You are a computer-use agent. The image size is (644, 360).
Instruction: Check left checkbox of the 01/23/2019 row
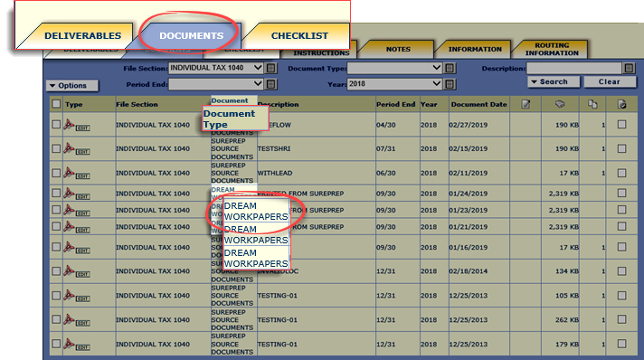56,210
